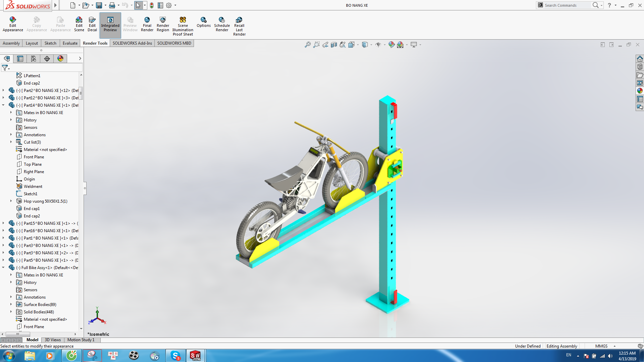
Task: Select the PropertyManager tab icon
Action: [20, 59]
